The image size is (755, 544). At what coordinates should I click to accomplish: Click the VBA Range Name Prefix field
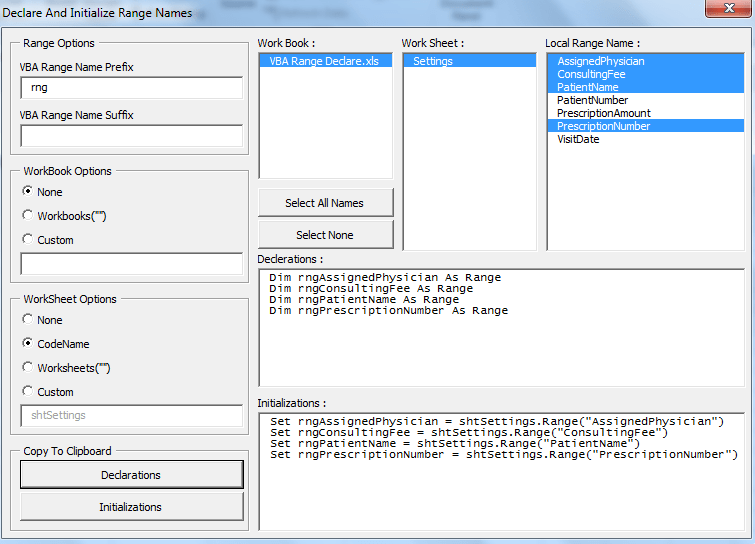pyautogui.click(x=131, y=88)
